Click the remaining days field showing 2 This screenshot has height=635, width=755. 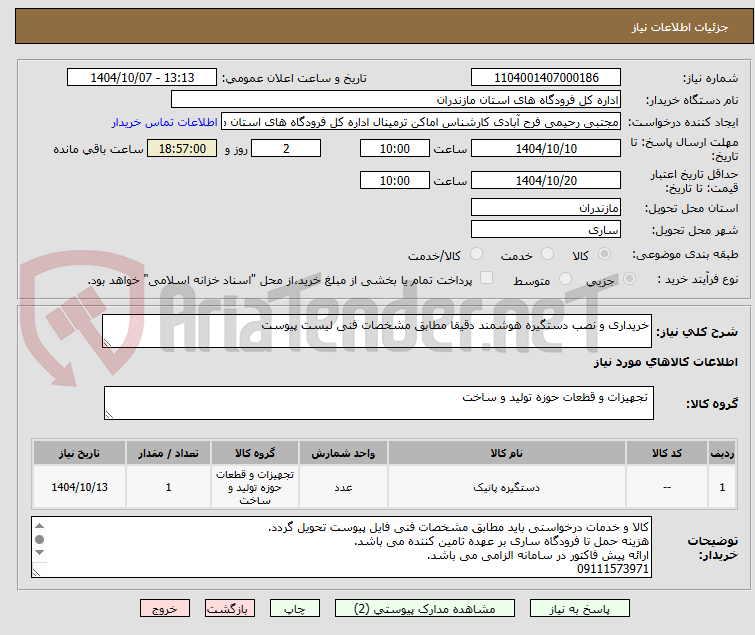(286, 148)
